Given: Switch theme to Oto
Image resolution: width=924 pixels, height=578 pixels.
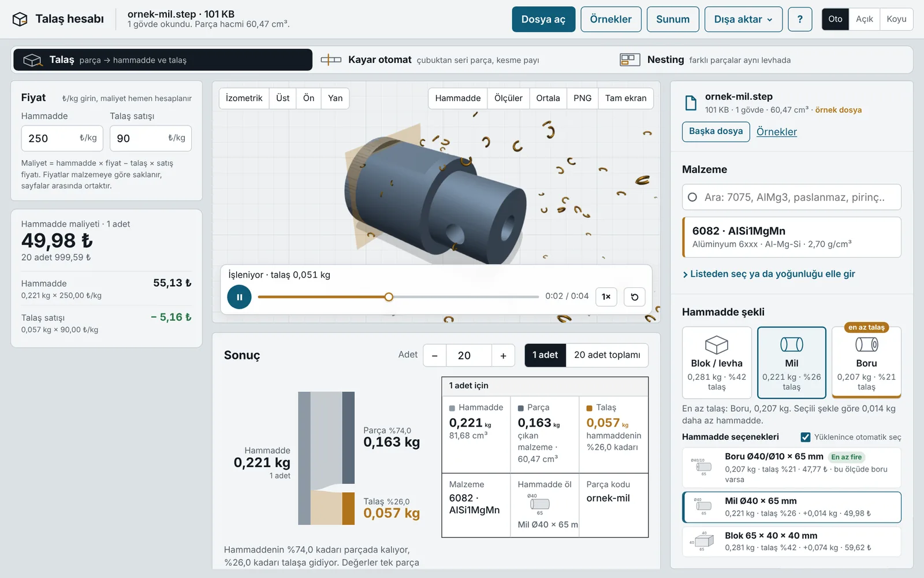Looking at the screenshot, I should point(836,19).
